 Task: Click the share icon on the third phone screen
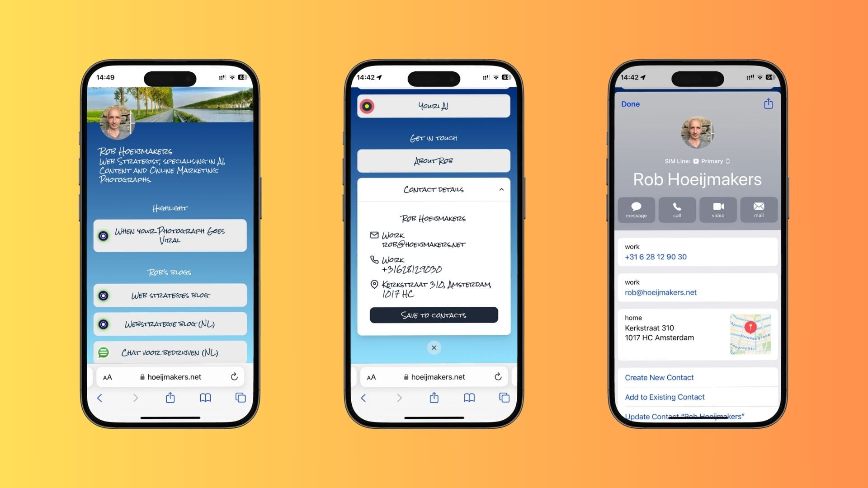[769, 103]
